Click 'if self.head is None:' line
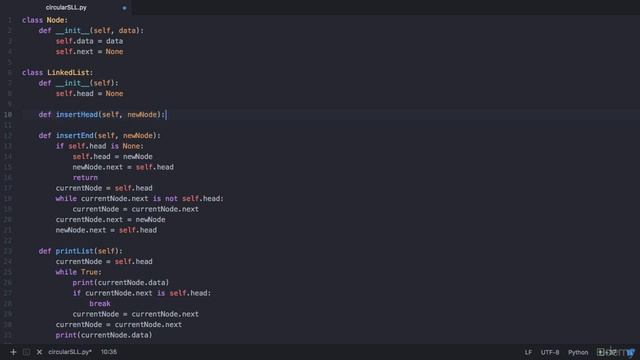This screenshot has width=640, height=360. click(x=100, y=146)
